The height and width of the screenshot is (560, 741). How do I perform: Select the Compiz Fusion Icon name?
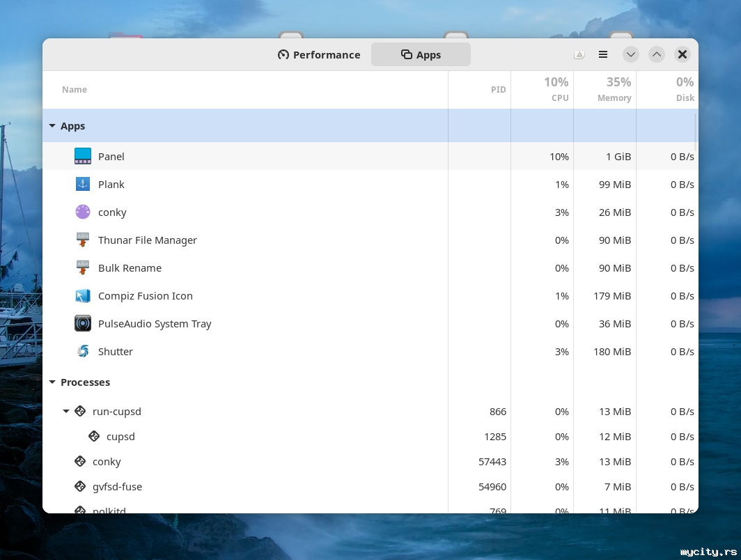[145, 296]
